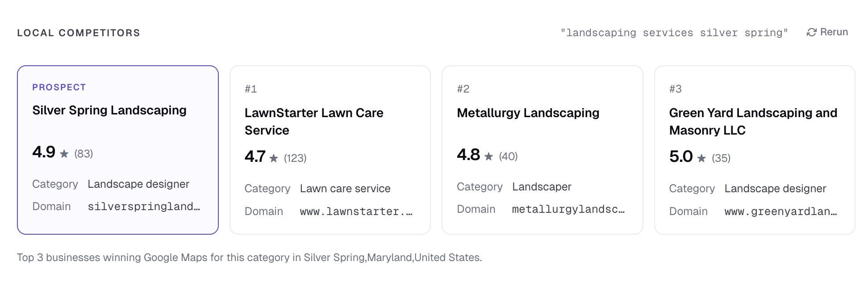The height and width of the screenshot is (287, 868).
Task: Click the star icon beside 4.9 rating
Action: 64,154
